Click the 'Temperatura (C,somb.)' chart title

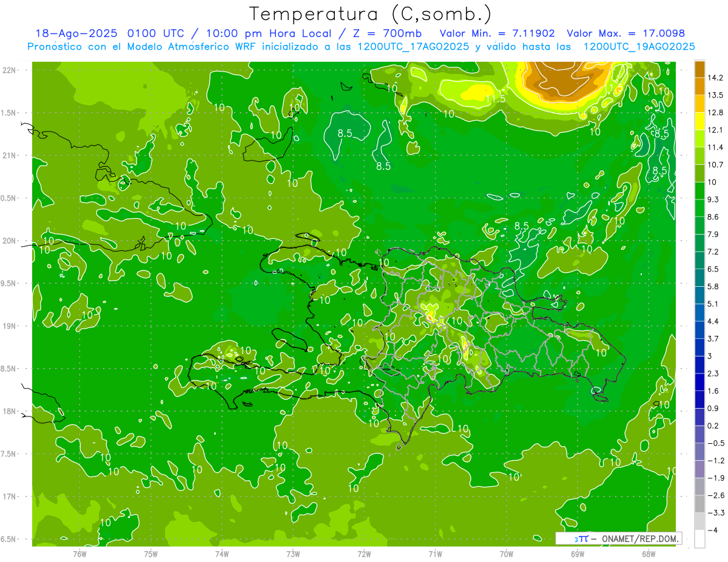click(371, 13)
